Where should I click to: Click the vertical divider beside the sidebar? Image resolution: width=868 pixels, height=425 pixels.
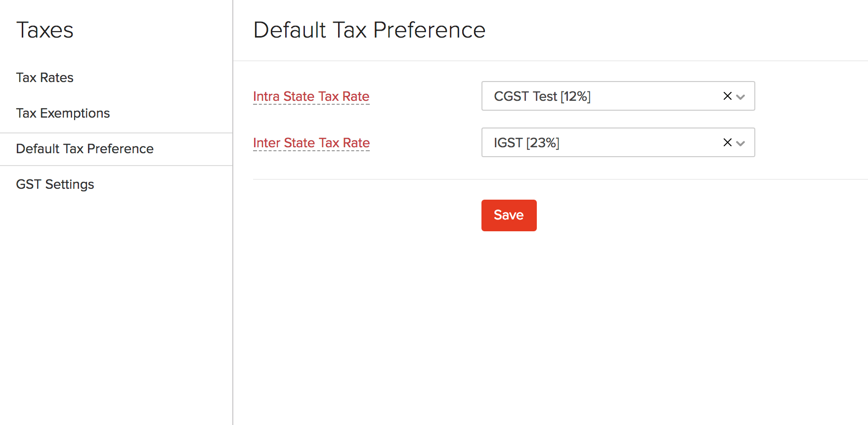tap(233, 297)
